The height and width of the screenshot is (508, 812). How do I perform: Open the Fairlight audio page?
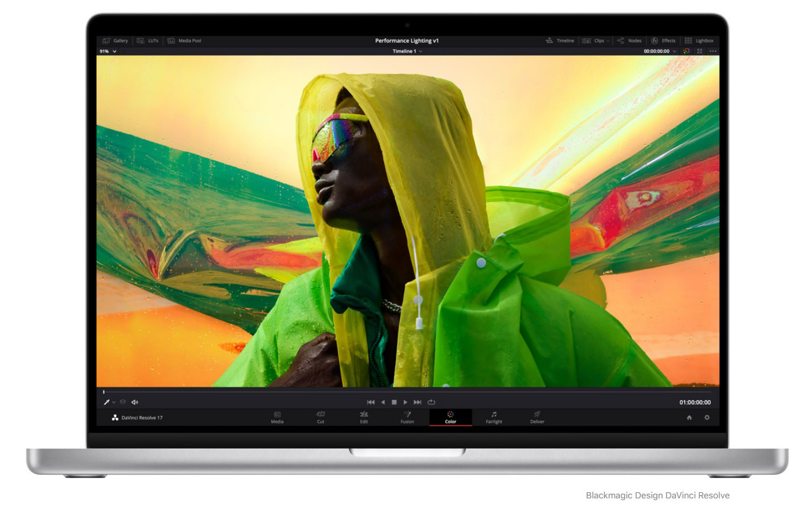(493, 418)
